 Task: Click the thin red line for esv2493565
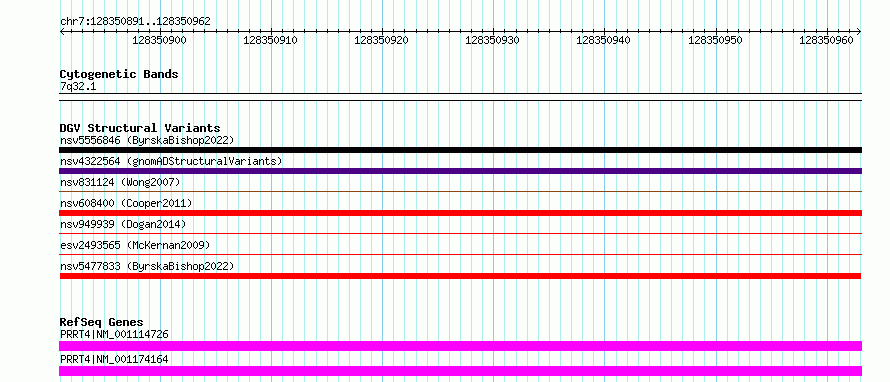click(x=460, y=254)
